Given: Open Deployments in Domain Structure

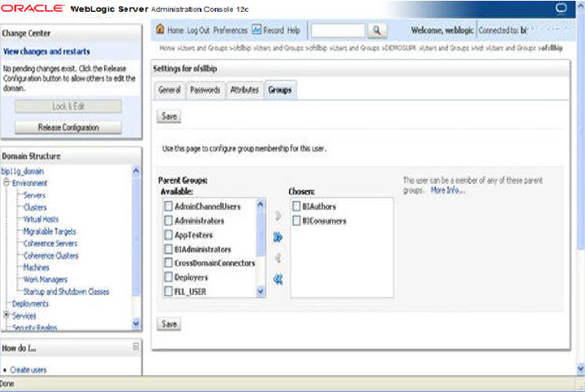Looking at the screenshot, I should pyautogui.click(x=31, y=304).
